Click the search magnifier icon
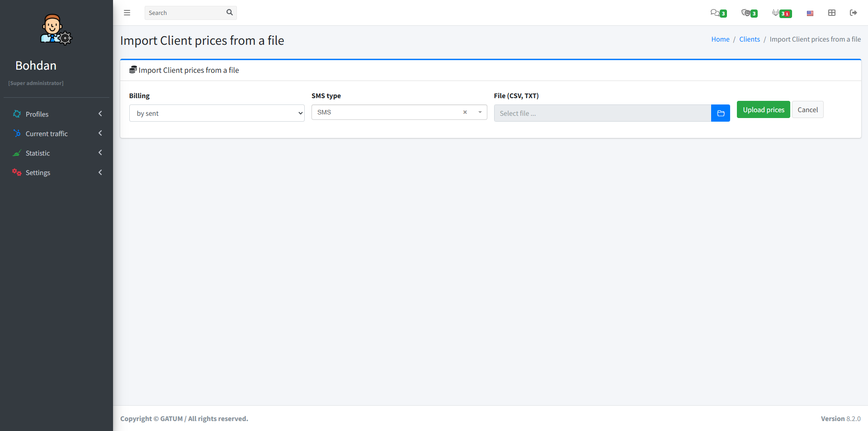The image size is (868, 431). pos(230,13)
